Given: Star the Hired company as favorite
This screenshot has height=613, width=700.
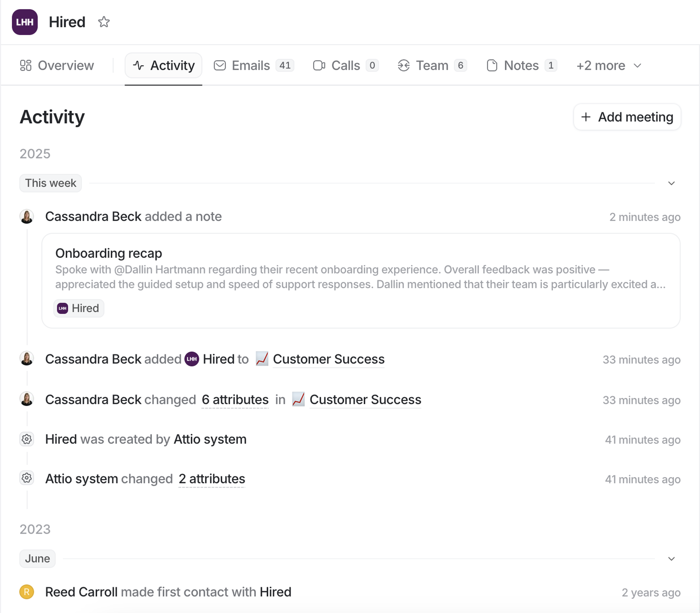Looking at the screenshot, I should pyautogui.click(x=104, y=22).
